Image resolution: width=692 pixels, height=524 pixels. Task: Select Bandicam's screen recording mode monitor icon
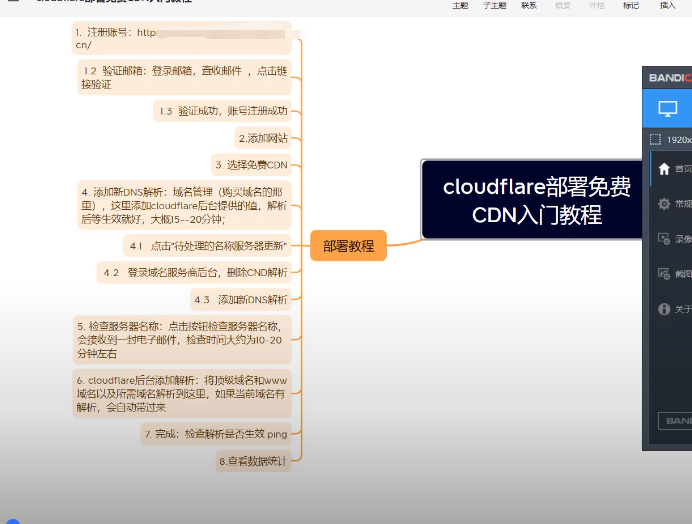tap(667, 109)
